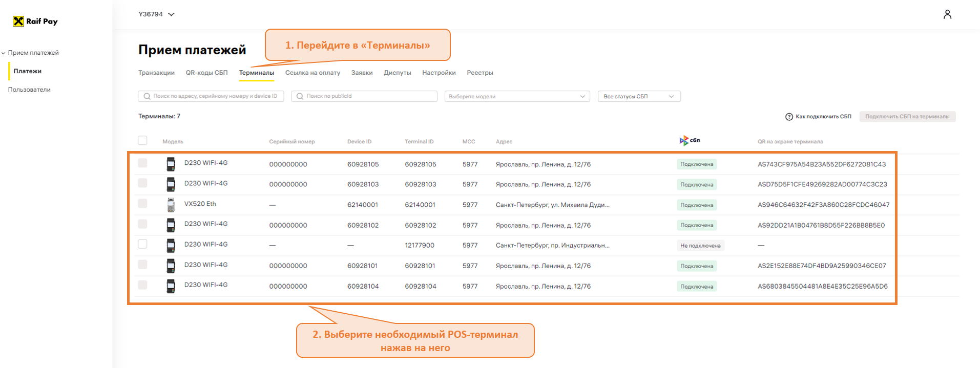Open the account Y36794 dropdown
Screen dimensions: 980x368
pyautogui.click(x=156, y=14)
